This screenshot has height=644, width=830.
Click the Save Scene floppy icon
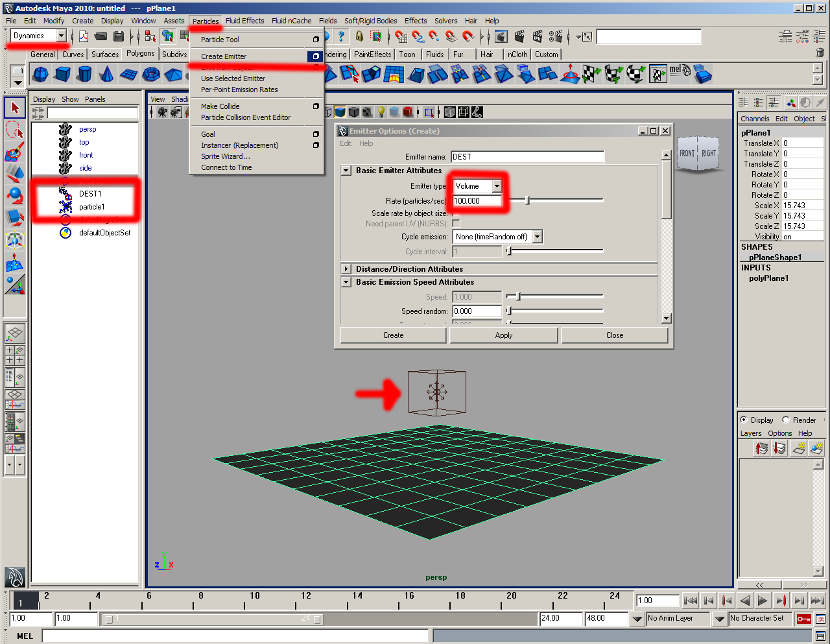point(118,36)
